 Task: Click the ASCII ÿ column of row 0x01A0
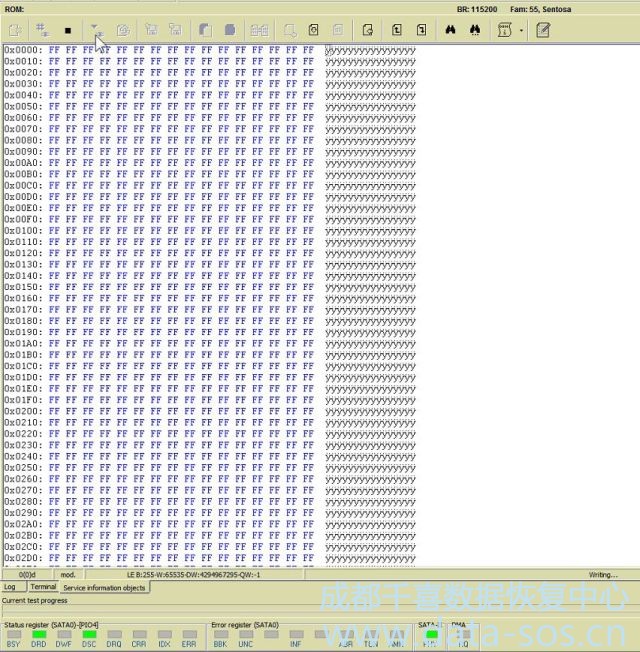370,344
